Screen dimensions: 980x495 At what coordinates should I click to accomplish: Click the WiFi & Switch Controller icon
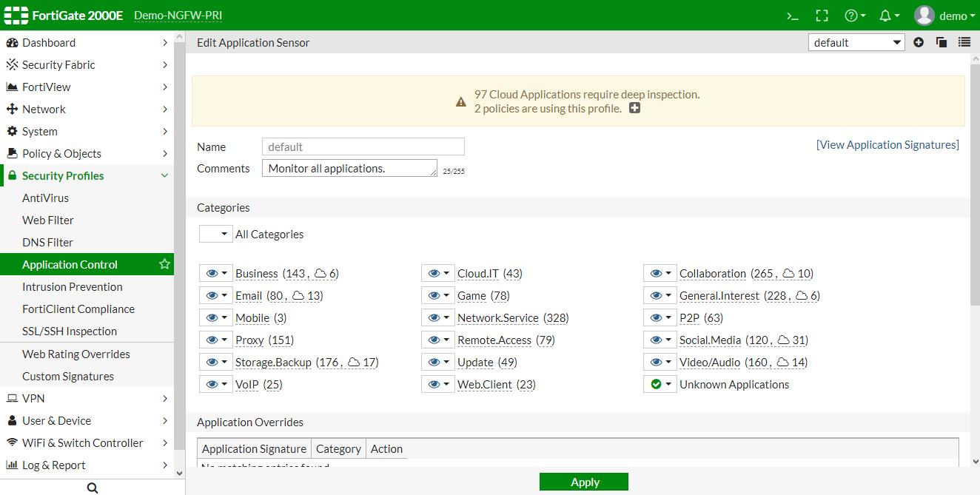click(12, 442)
